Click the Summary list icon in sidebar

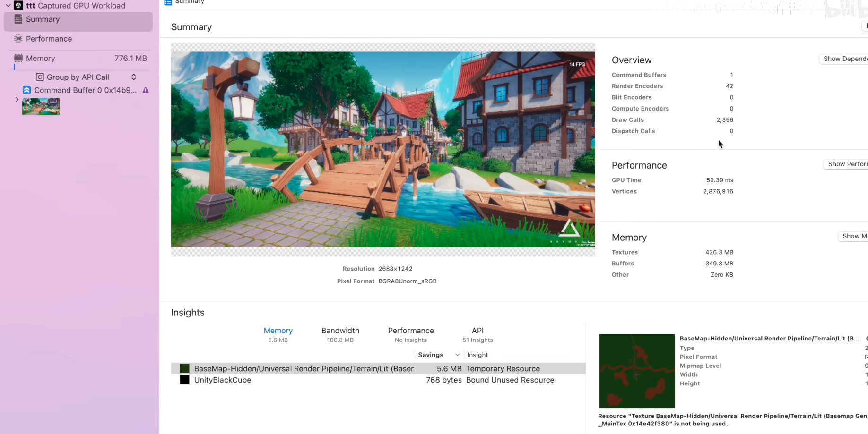[18, 19]
